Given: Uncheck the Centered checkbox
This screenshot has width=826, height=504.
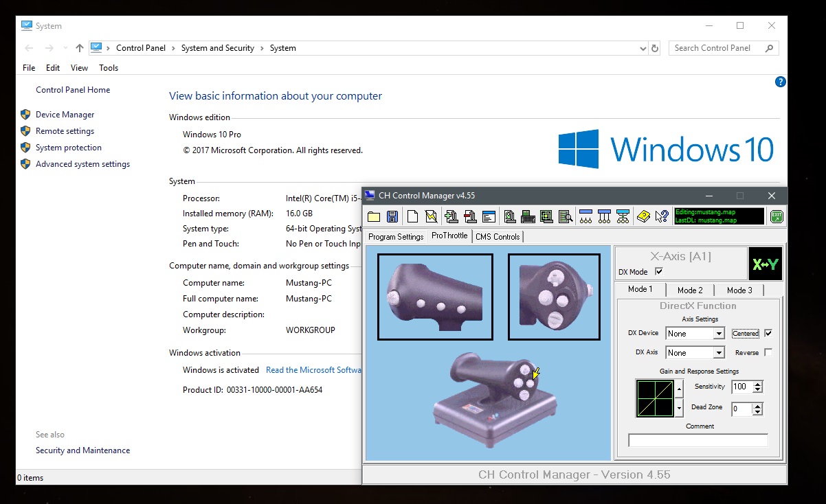Looking at the screenshot, I should click(768, 334).
